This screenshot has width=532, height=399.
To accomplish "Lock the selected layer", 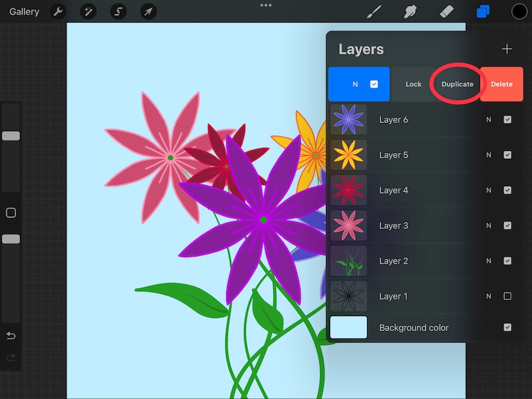I will tap(413, 84).
